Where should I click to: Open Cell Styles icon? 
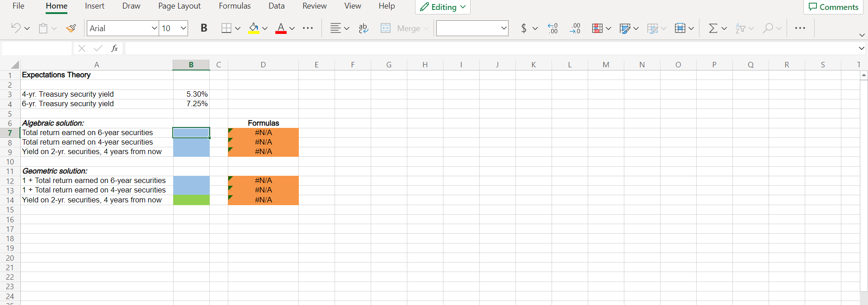click(x=652, y=28)
